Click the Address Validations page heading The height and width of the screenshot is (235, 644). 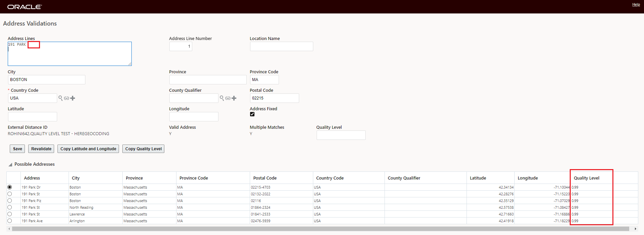(x=30, y=24)
